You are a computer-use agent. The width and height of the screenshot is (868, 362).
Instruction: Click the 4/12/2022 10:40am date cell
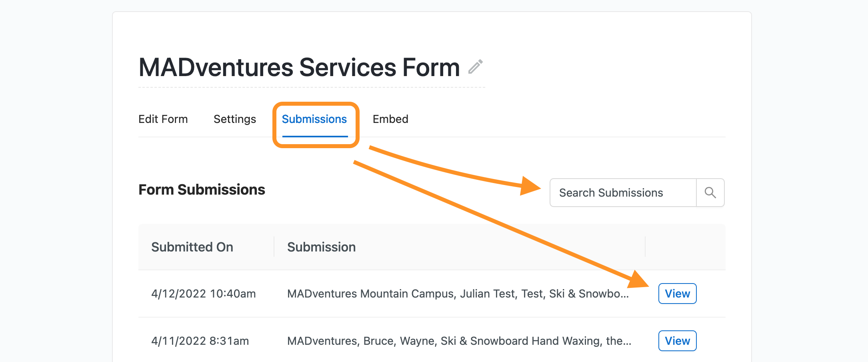tap(203, 294)
